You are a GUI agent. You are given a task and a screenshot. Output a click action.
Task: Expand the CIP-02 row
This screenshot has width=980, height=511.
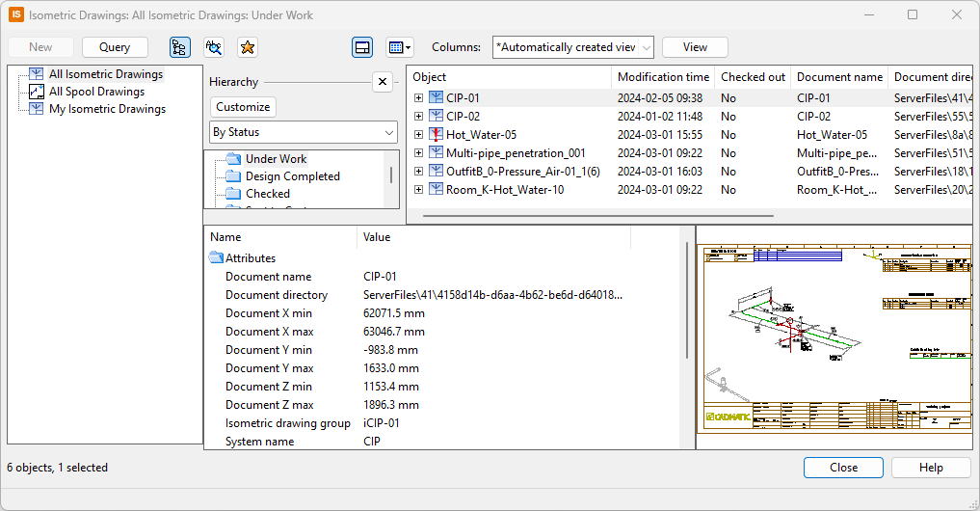point(418,117)
